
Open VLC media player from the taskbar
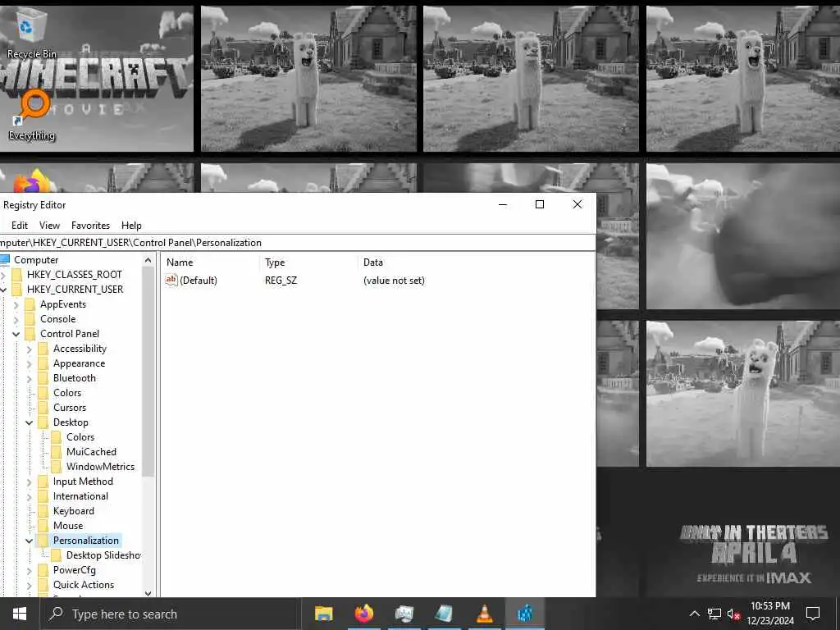[x=484, y=614]
